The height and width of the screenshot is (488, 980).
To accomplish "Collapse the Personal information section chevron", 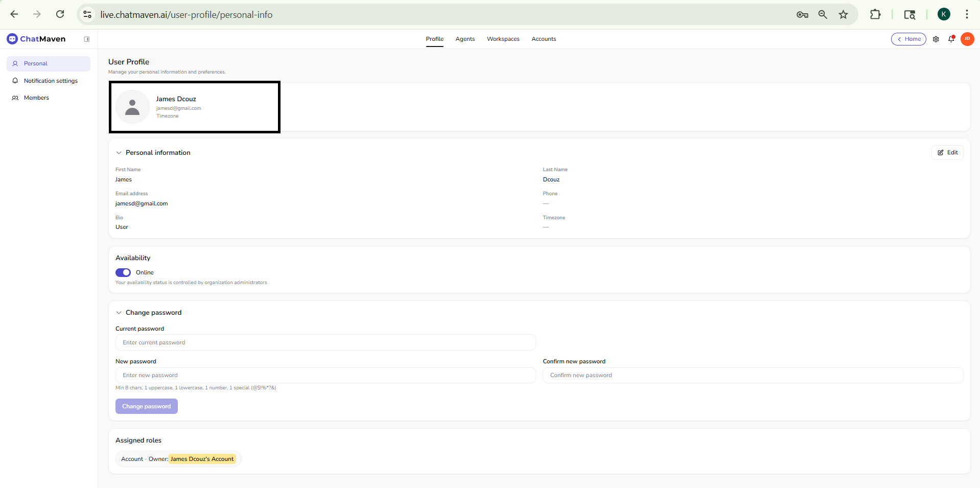I will (119, 152).
